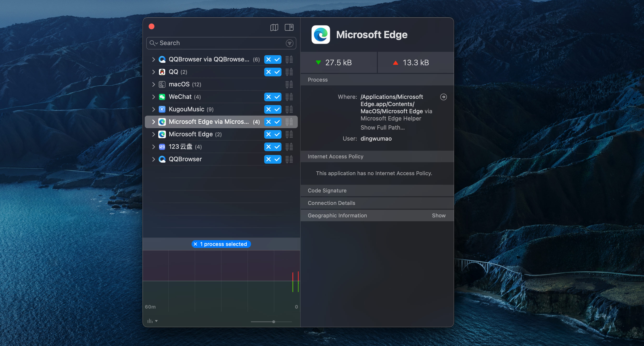Allow connections for WeChat with checkmark

tap(277, 97)
